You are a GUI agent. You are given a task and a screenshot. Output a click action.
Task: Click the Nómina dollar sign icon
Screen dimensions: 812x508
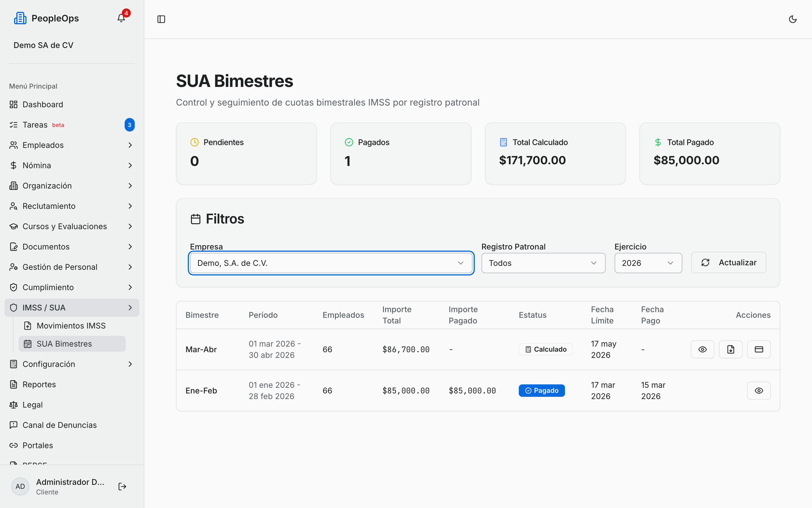(14, 165)
